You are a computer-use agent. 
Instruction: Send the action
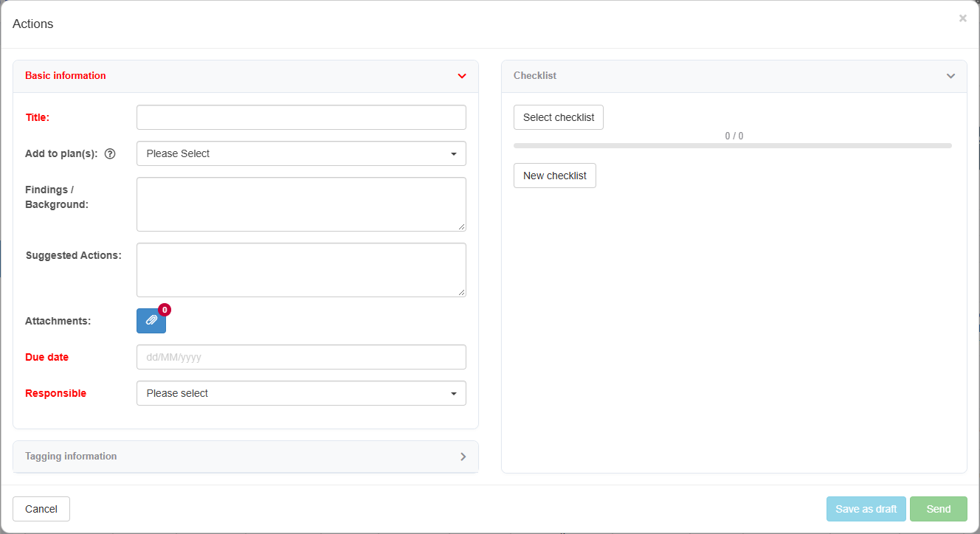pyautogui.click(x=939, y=509)
